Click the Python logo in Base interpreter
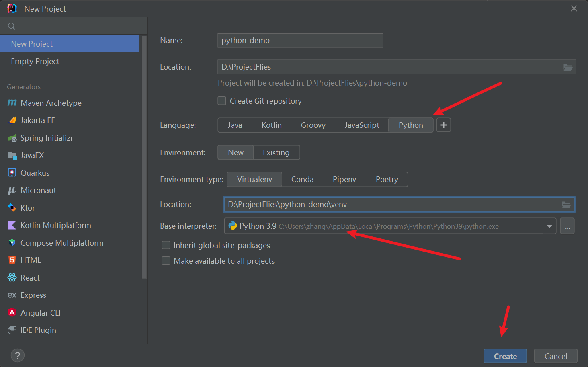 pos(233,226)
